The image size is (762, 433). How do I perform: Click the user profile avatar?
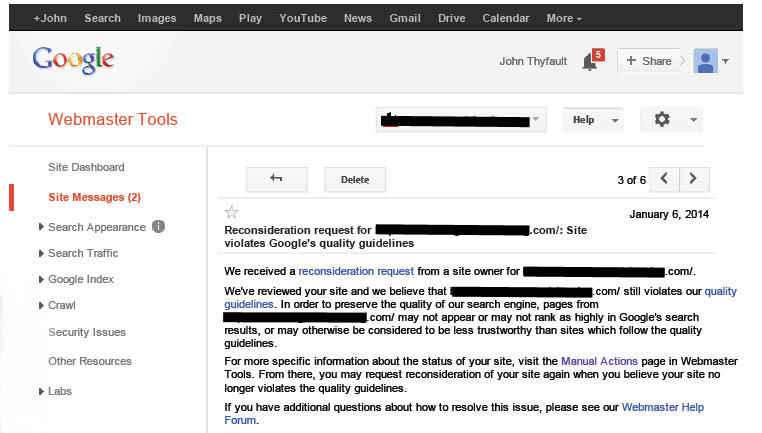click(x=706, y=61)
